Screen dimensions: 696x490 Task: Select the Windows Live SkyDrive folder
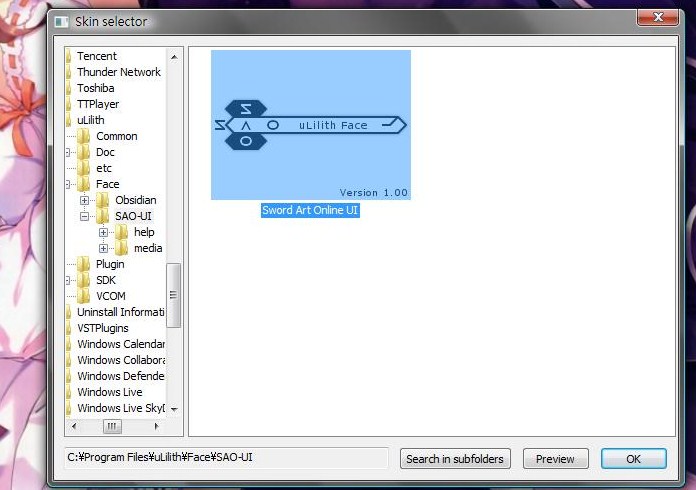[121, 408]
